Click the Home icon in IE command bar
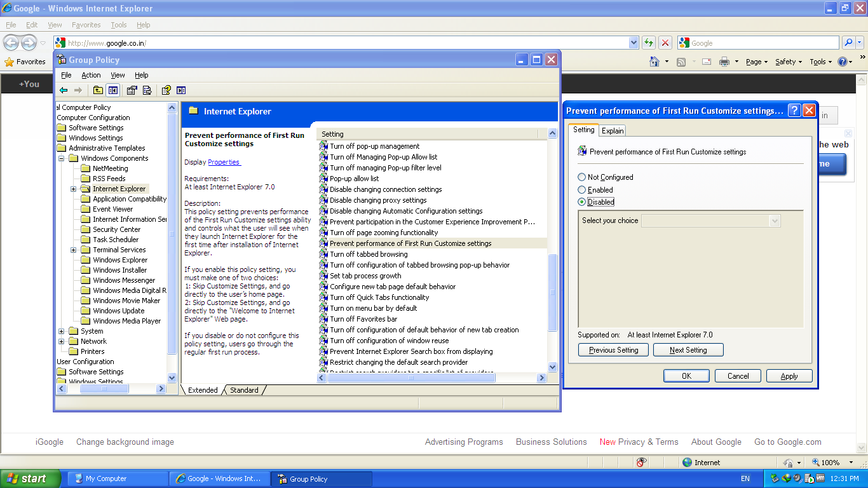The image size is (868, 488). point(654,62)
